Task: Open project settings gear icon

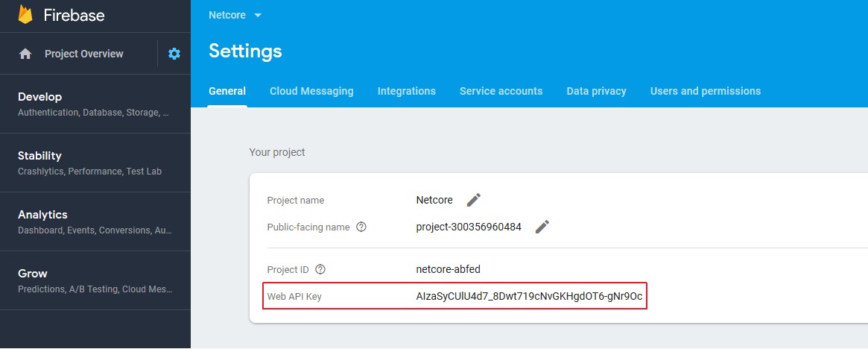Action: pos(174,54)
